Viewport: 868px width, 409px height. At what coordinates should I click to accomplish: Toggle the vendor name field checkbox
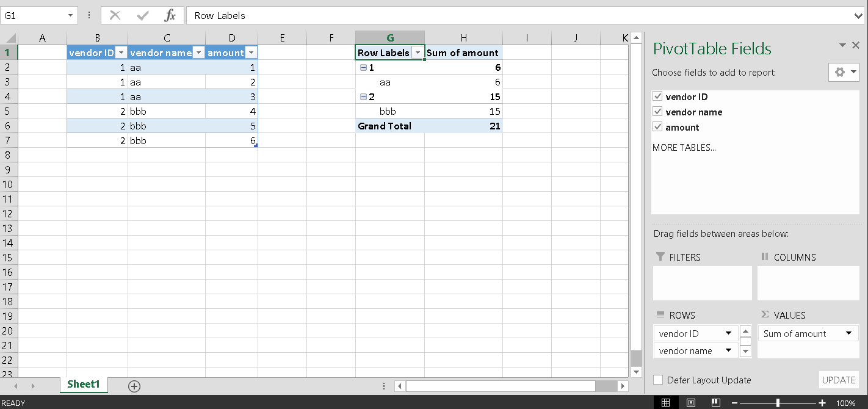(657, 112)
